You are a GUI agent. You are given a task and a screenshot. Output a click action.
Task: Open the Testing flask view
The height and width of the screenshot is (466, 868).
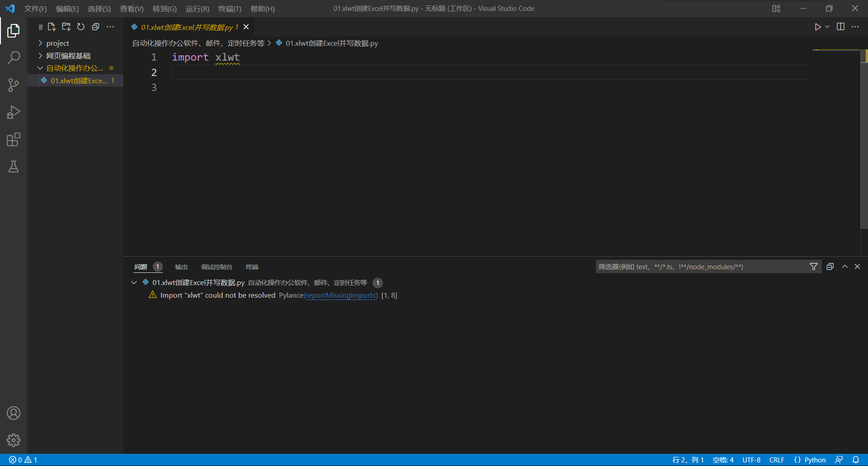[x=14, y=166]
